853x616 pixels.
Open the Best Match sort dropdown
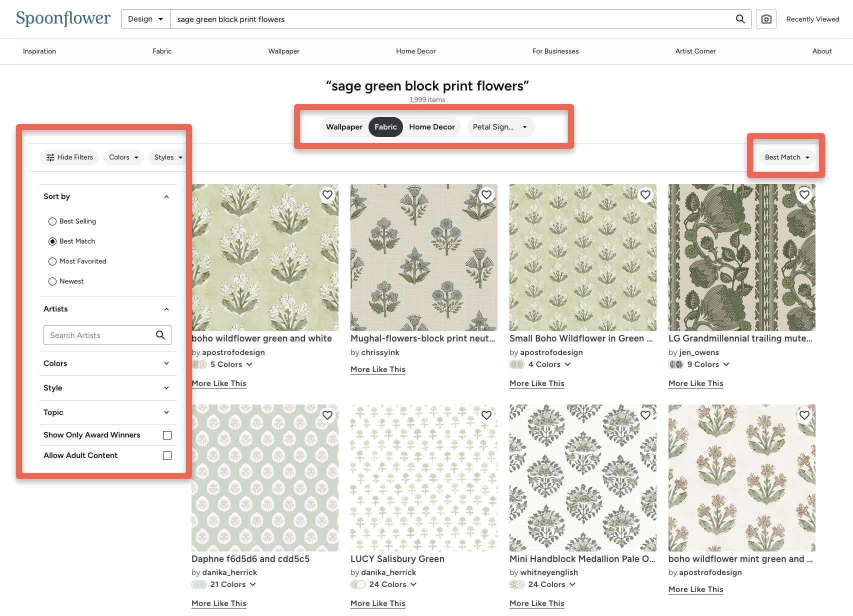[x=786, y=157]
